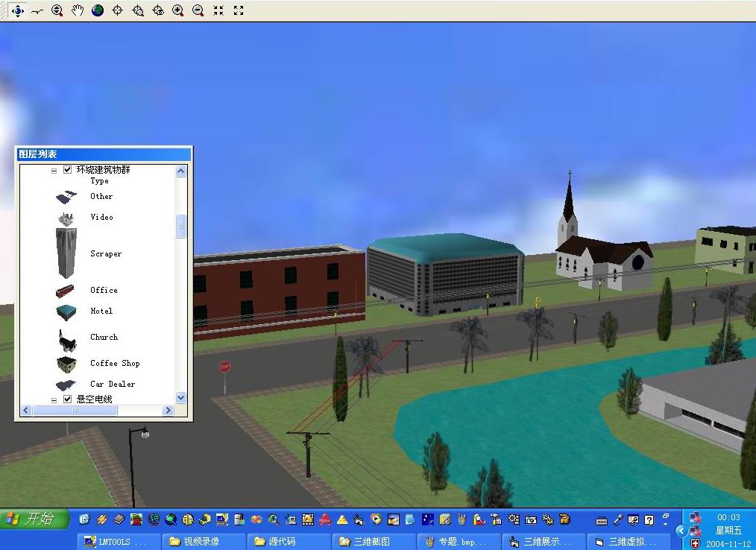
Task: Click the Scraper building legend symbol
Action: pyautogui.click(x=66, y=253)
